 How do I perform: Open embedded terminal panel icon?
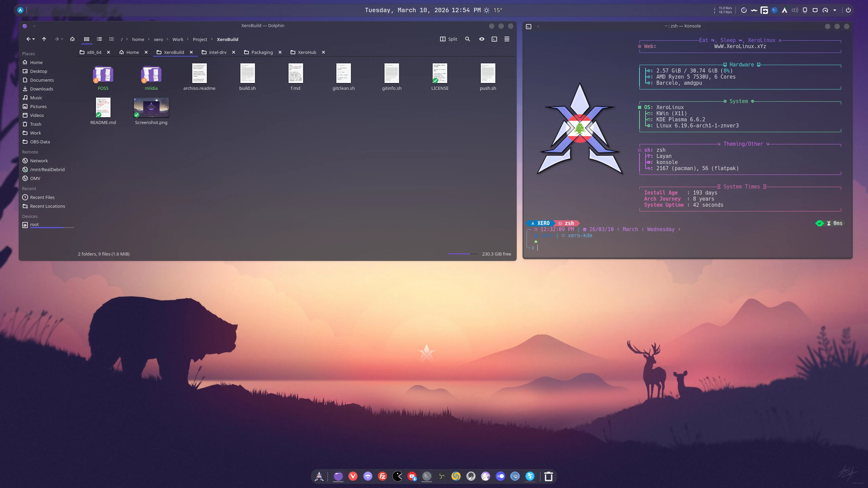[x=494, y=39]
